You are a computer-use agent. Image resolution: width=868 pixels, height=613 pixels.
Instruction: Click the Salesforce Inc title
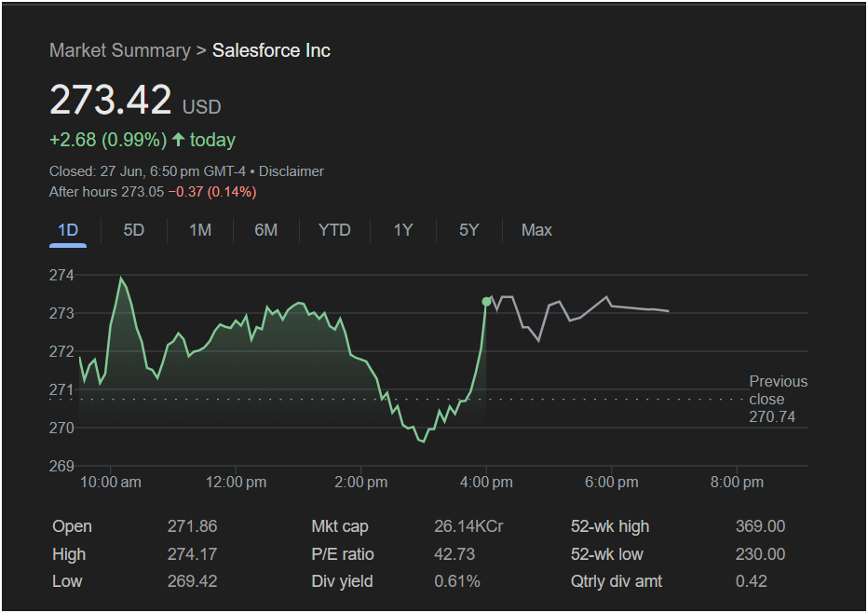[271, 50]
